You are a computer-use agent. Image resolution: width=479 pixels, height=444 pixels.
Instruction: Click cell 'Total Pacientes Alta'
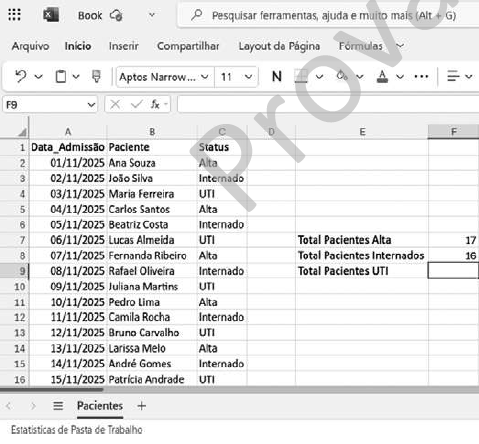pos(362,240)
